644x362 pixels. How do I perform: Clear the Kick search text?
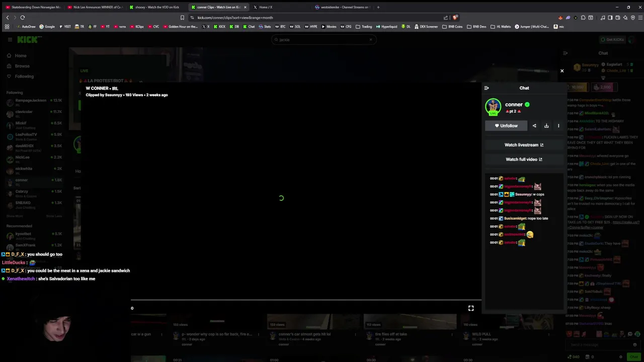tap(371, 40)
